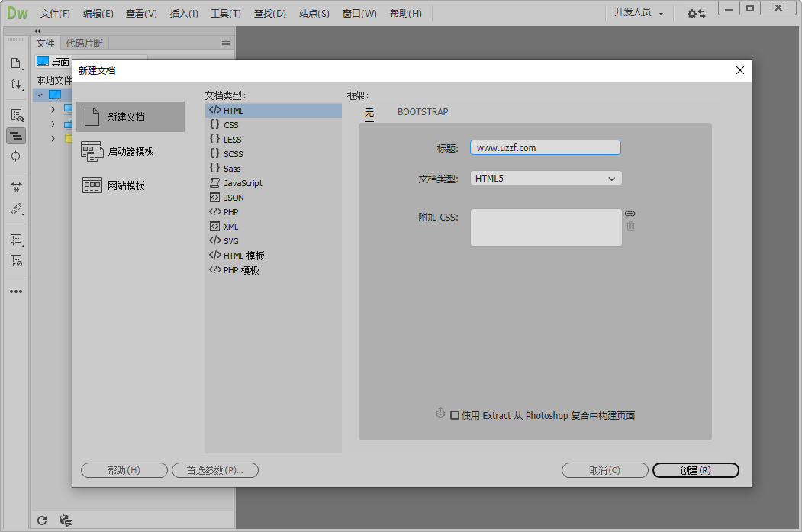Click the Files panel options menu icon
Image resolution: width=802 pixels, height=532 pixels.
(225, 43)
